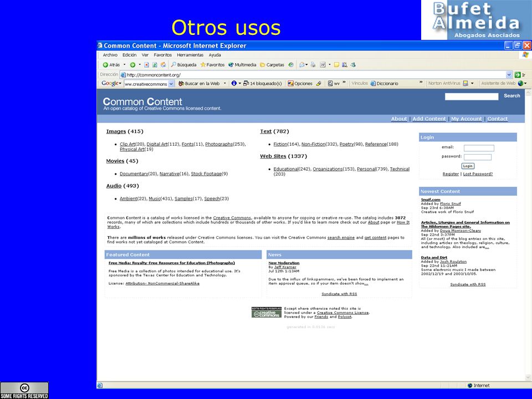
Task: Click the Common Content search text field
Action: 472,96
